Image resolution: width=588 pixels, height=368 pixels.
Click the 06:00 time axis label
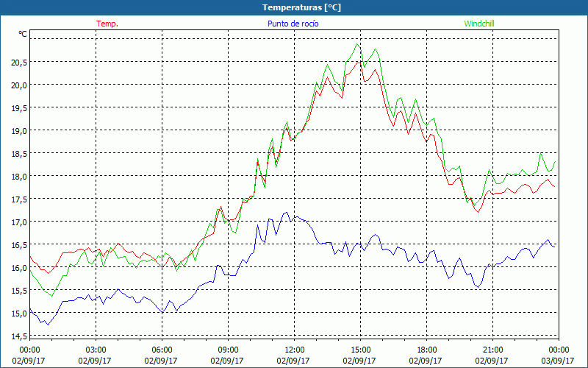pos(162,350)
